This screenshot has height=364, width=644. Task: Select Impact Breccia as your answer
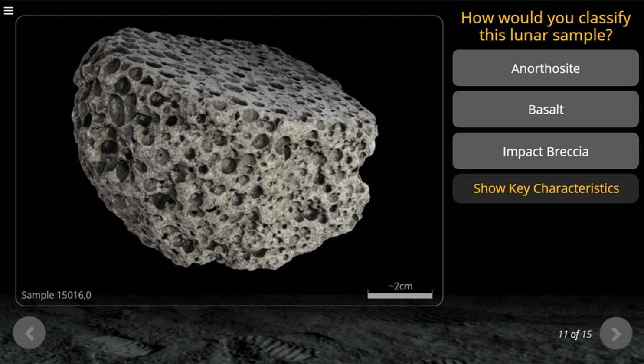(545, 151)
